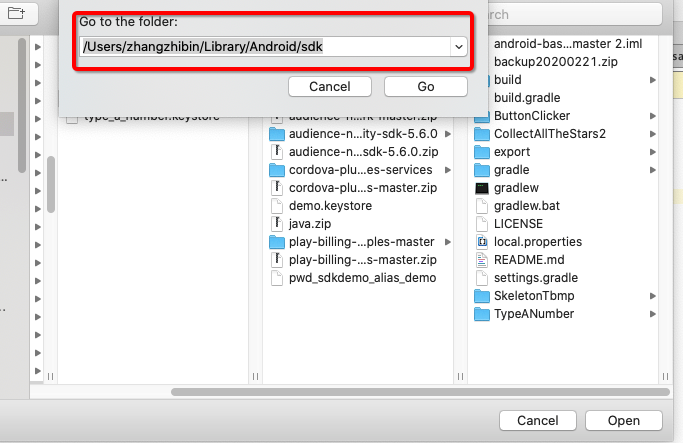This screenshot has height=443, width=683.
Task: Click the left sidebar vertical scrollbar
Action: 22,105
